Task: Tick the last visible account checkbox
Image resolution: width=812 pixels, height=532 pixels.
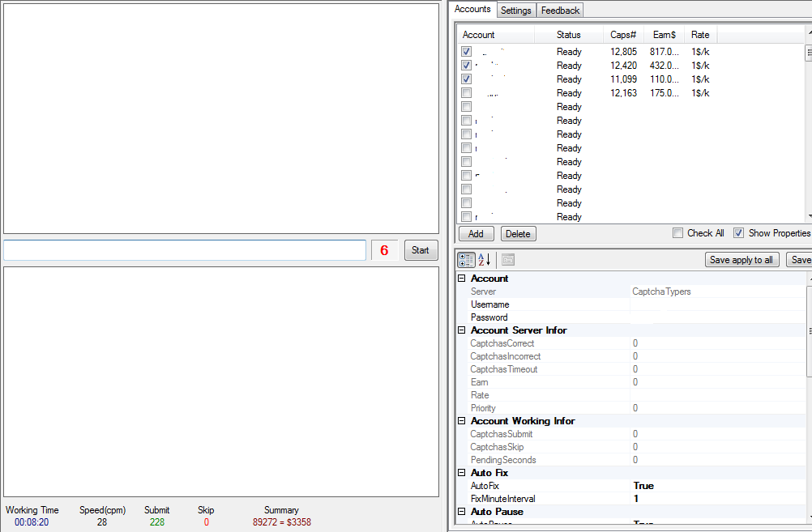Action: coord(466,217)
